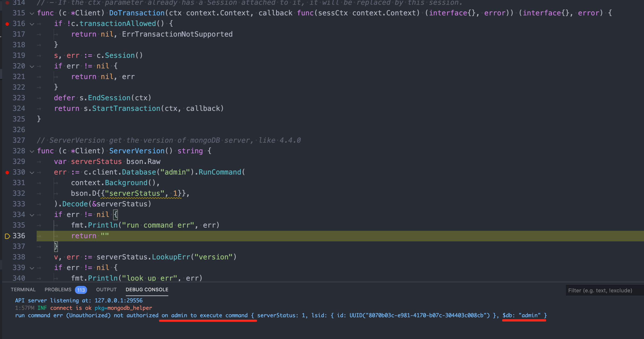Collapse the if block on line 334
This screenshot has width=644, height=339.
tap(32, 215)
